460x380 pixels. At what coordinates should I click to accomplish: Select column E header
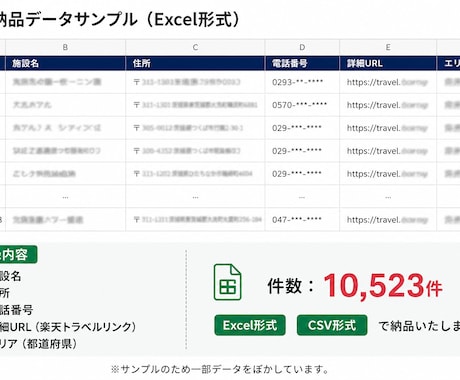(x=388, y=47)
